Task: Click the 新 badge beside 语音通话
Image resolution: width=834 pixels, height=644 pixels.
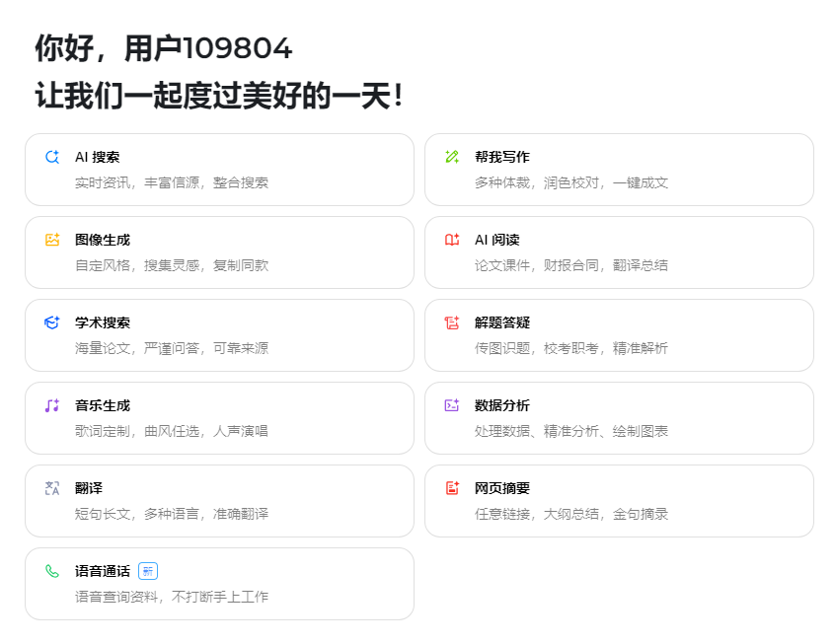Action: point(150,570)
